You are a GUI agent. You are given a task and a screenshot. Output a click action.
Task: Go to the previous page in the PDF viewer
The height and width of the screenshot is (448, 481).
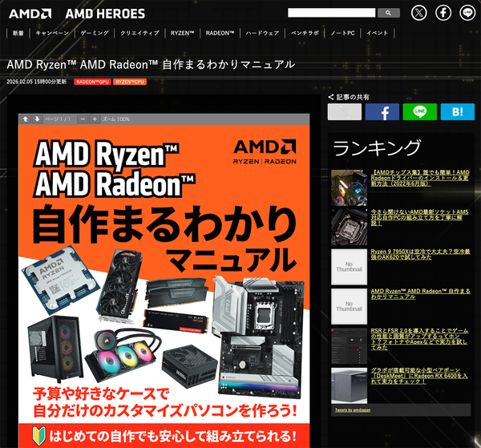click(26, 119)
